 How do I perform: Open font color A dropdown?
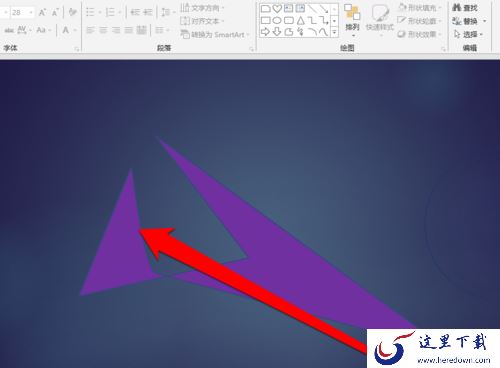(x=75, y=31)
